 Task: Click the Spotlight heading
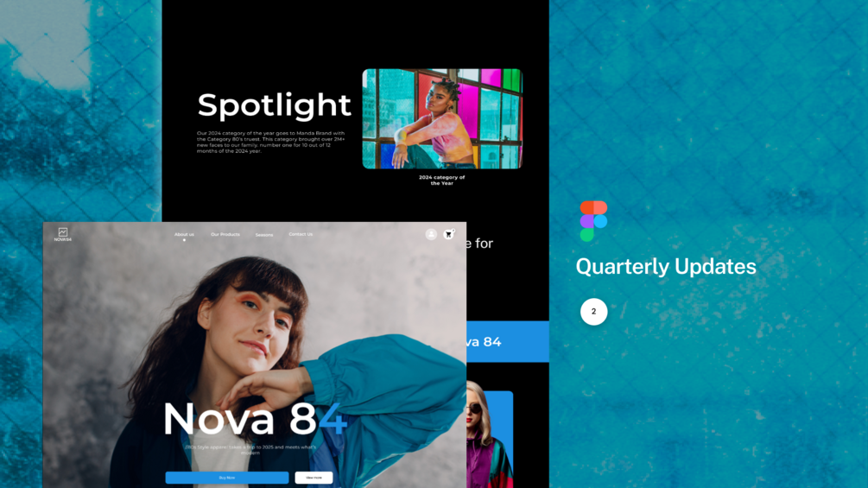point(274,105)
